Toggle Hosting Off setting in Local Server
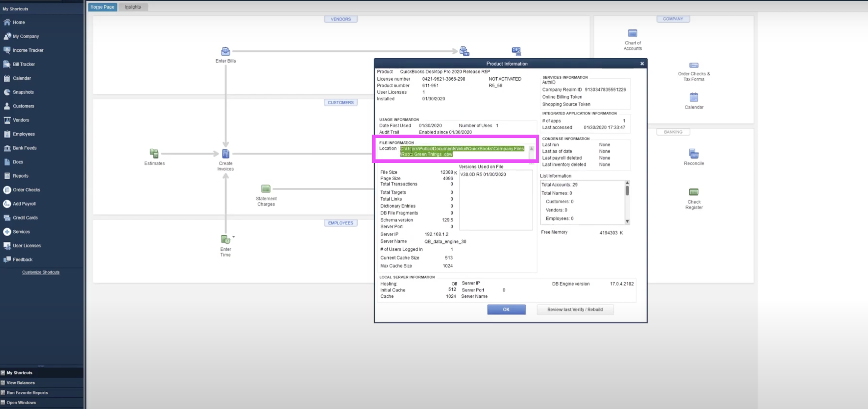Screen dimensions: 868x409 [x=453, y=283]
